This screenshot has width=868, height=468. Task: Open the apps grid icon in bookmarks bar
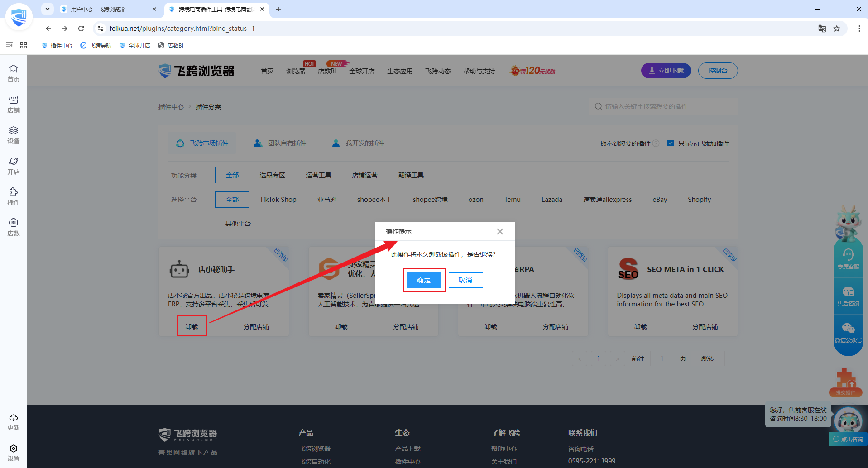click(x=24, y=45)
